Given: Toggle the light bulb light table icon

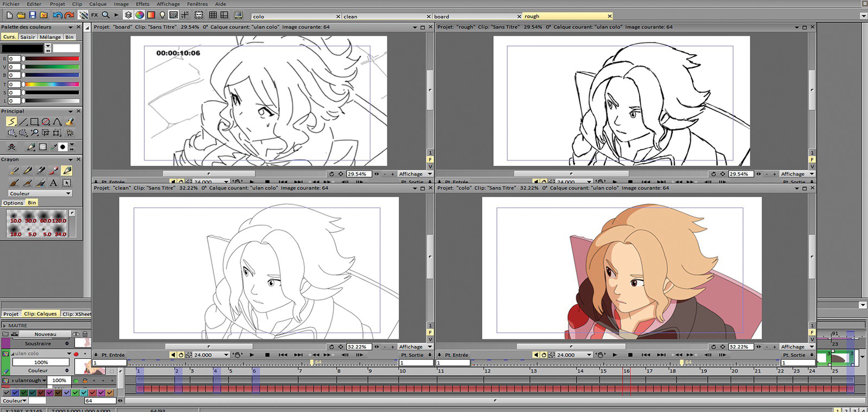Looking at the screenshot, I should pyautogui.click(x=162, y=15).
